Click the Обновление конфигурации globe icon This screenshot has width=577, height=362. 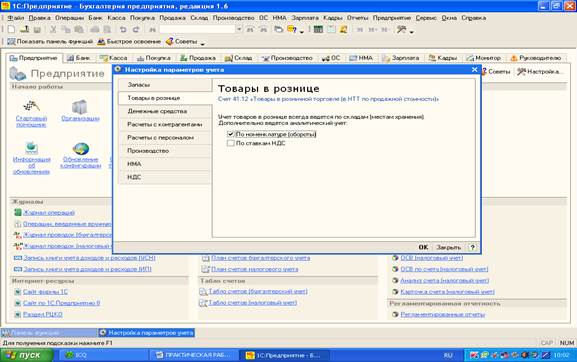(x=81, y=149)
